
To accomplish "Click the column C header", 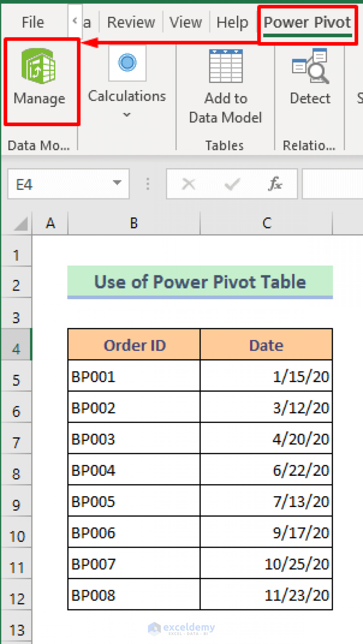I will [266, 223].
